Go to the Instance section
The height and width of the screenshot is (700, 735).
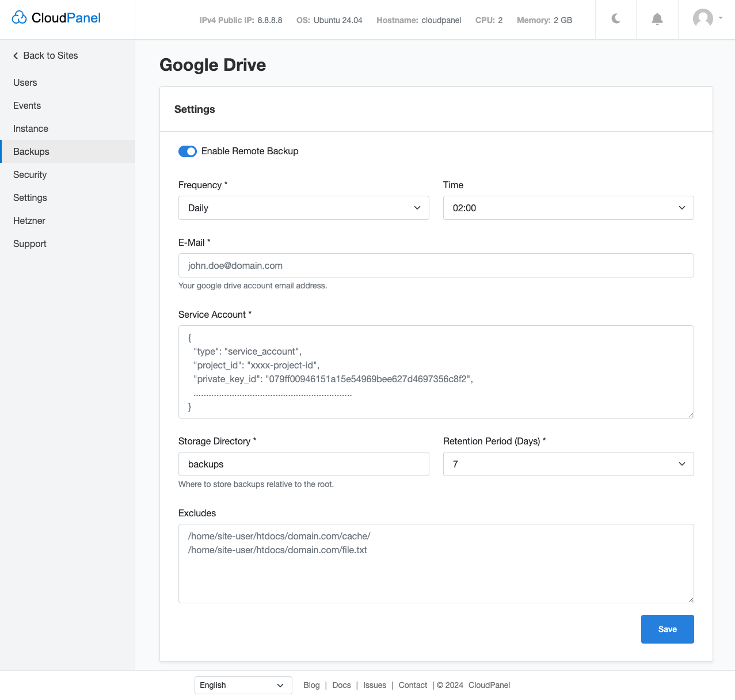point(30,128)
